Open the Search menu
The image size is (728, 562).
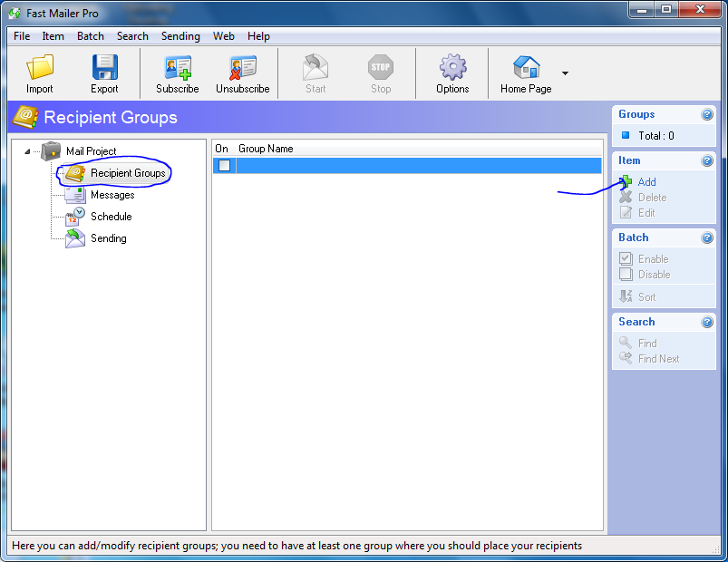coord(132,36)
